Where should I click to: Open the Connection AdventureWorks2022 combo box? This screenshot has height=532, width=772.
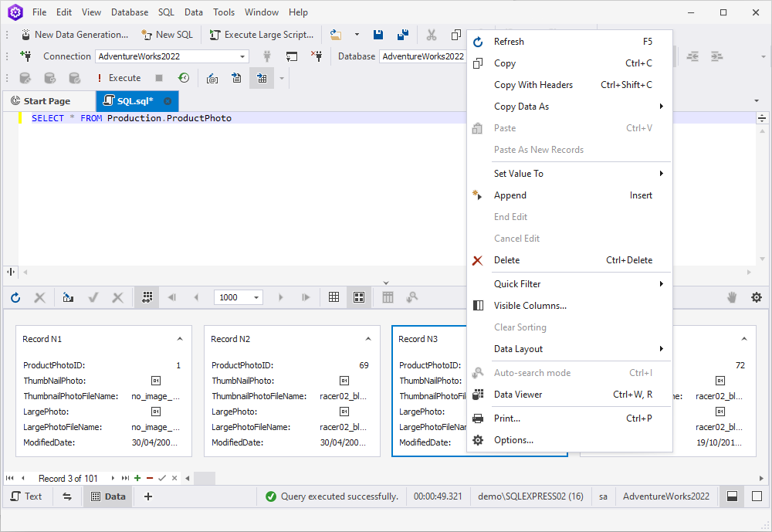coord(172,56)
